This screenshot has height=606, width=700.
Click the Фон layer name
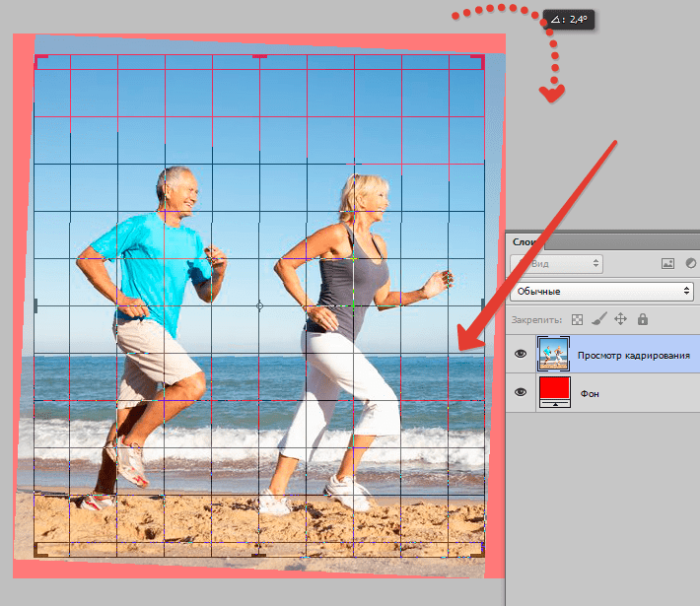590,394
